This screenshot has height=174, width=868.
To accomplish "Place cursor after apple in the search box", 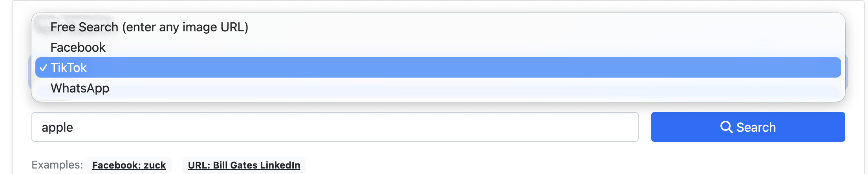I will click(x=74, y=127).
